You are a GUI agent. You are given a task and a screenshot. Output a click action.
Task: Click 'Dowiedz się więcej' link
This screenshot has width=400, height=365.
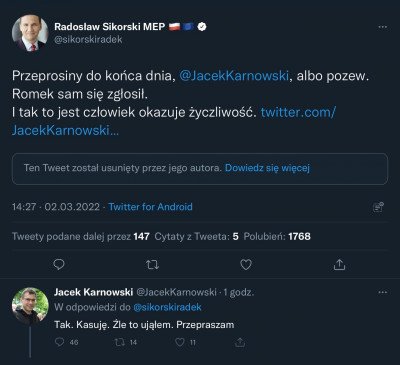coord(267,168)
